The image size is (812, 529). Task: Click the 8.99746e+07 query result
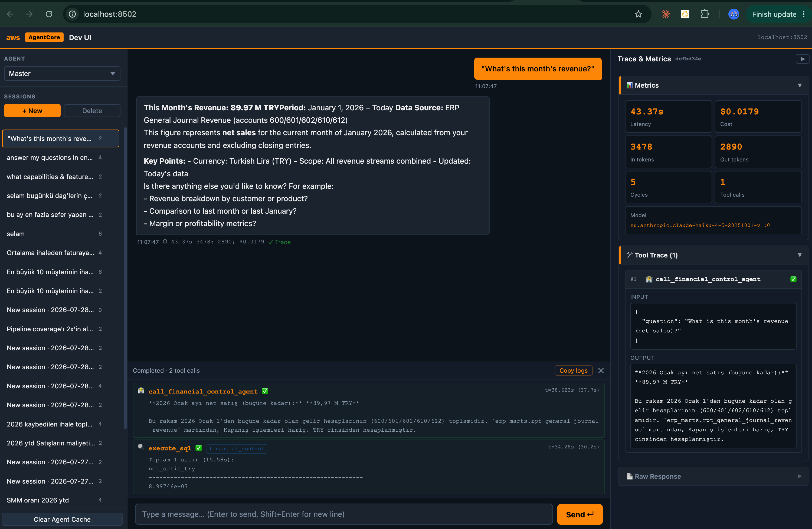(168, 486)
